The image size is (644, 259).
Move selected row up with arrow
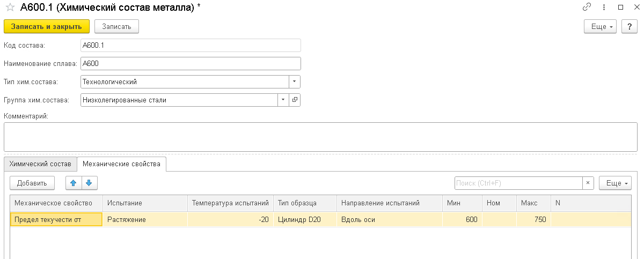pos(74,183)
